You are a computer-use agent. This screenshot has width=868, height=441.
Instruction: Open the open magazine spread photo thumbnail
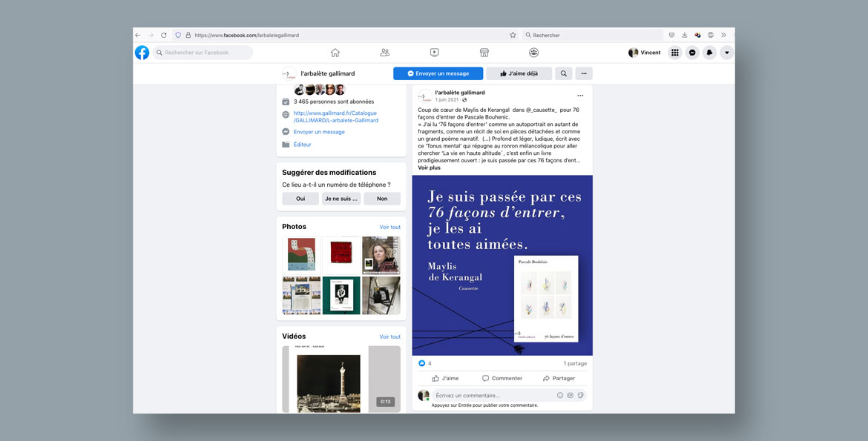tap(302, 296)
